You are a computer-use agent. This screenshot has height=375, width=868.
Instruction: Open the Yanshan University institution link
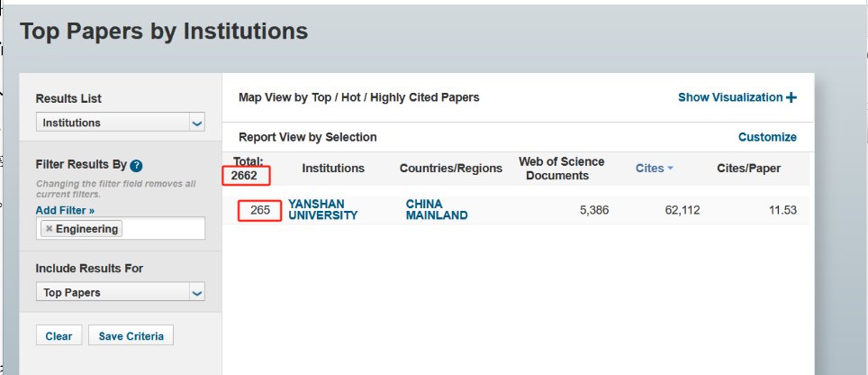click(x=322, y=210)
